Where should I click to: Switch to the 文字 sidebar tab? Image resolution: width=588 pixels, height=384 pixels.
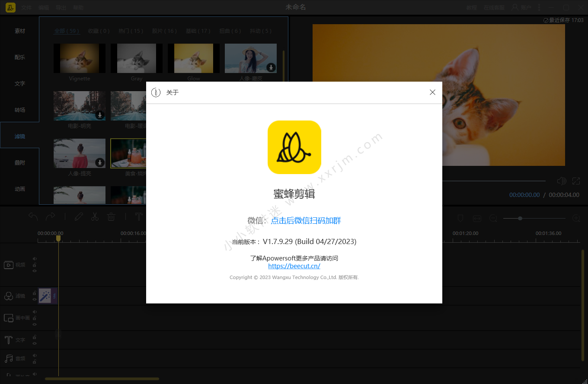20,84
